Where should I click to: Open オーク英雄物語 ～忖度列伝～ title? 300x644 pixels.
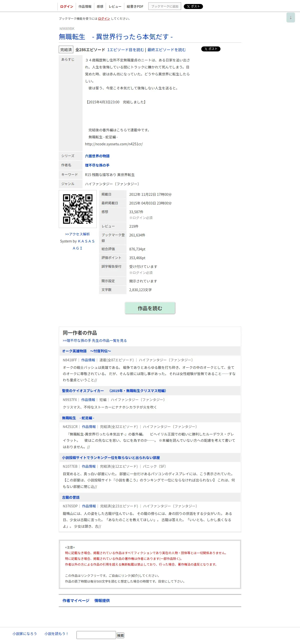(86, 351)
